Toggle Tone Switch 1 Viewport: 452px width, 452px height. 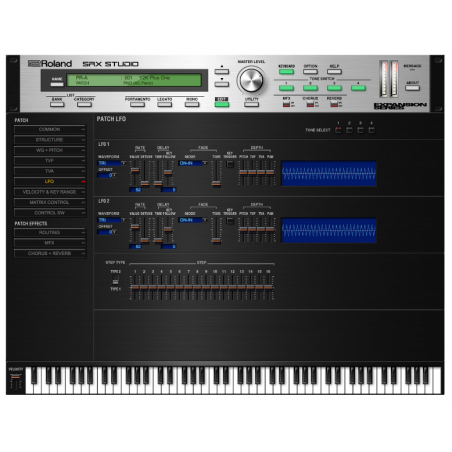[286, 88]
